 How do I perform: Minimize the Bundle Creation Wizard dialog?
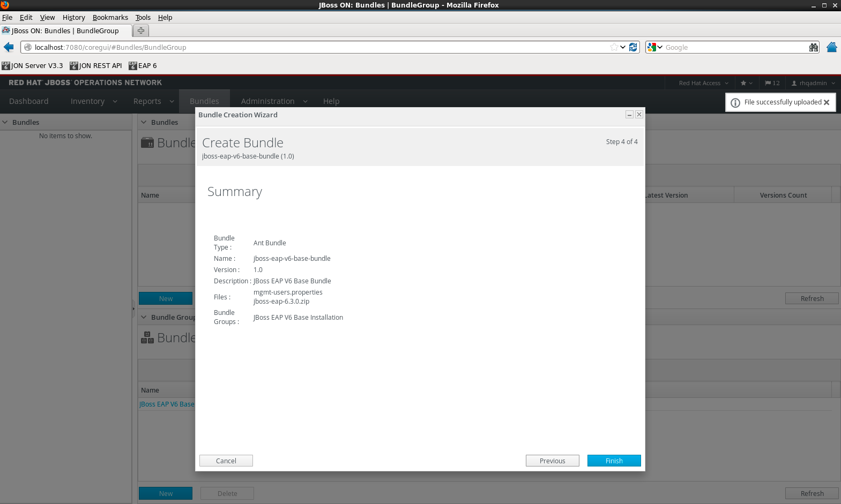point(629,115)
